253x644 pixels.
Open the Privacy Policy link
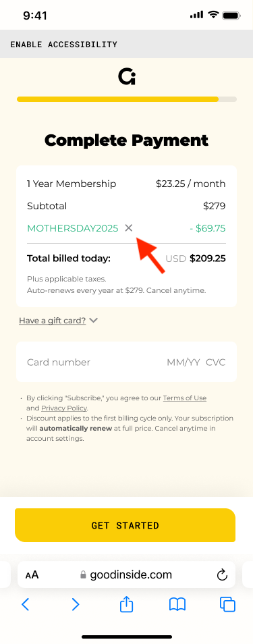click(x=64, y=408)
